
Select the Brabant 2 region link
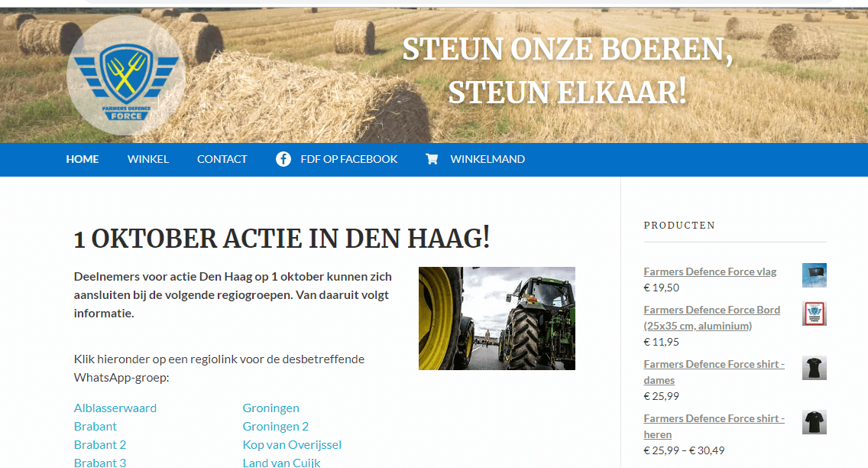pyautogui.click(x=100, y=444)
